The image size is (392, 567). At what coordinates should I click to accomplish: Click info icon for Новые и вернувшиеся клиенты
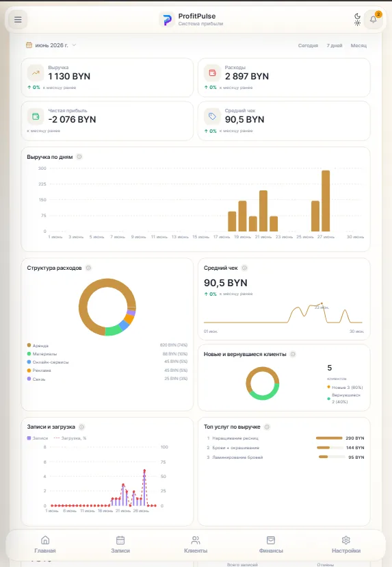click(293, 355)
